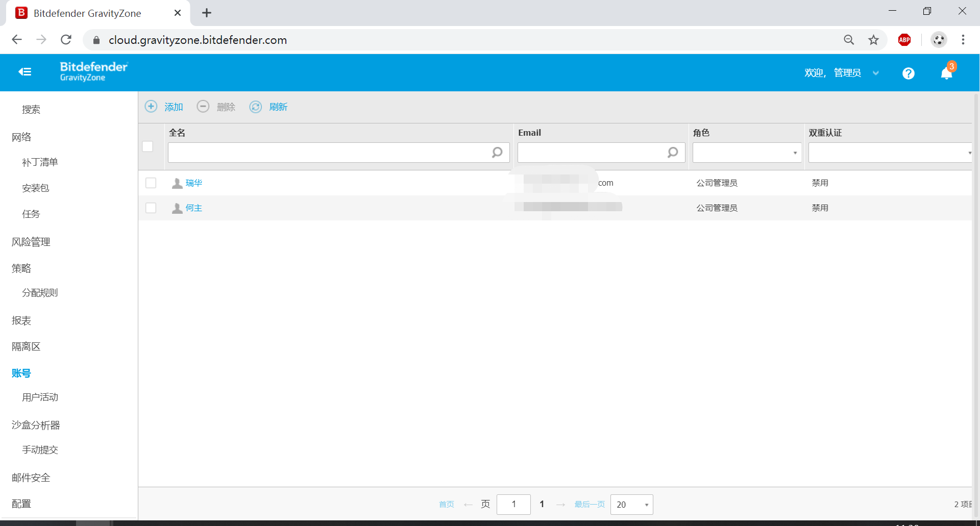Viewport: 980px width, 526px height.
Task: Click the site lock icon in the address bar
Action: (x=96, y=40)
